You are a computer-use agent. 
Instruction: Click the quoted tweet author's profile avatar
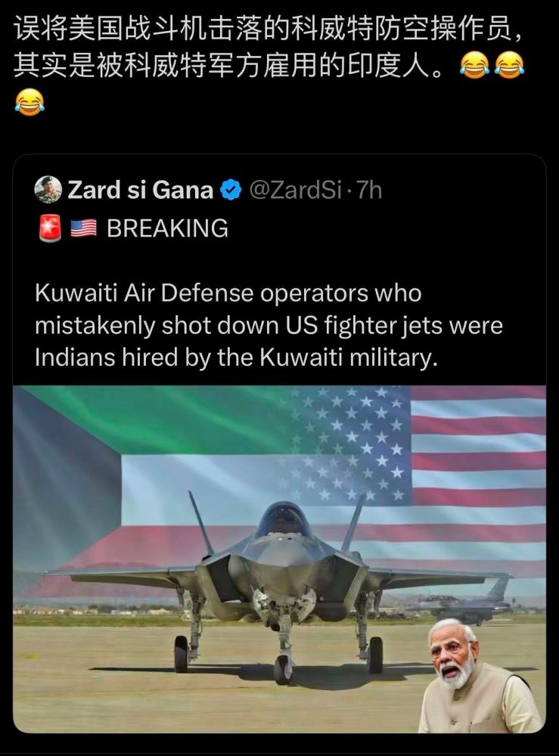click(48, 190)
